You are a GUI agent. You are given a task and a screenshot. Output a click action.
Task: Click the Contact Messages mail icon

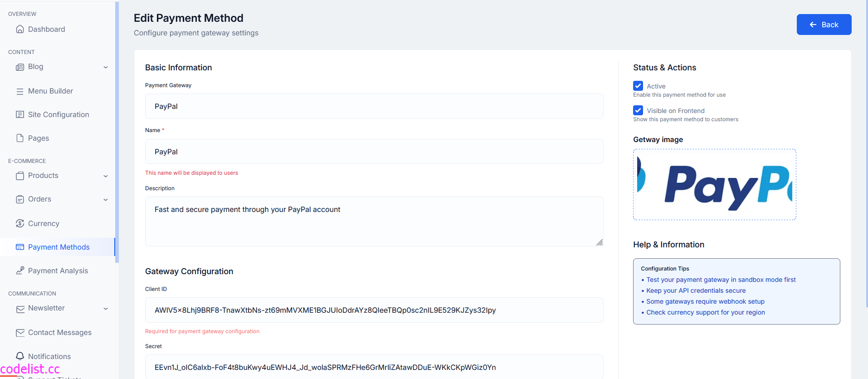pos(20,333)
